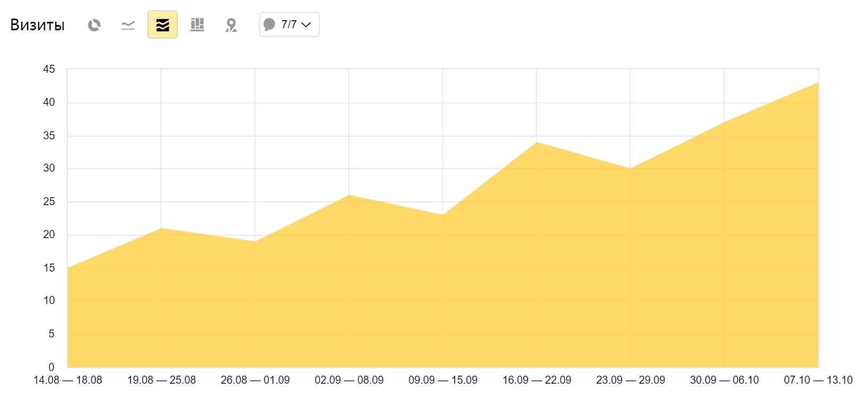The height and width of the screenshot is (406, 868).
Task: Click the x-axis label '23.09 — 29.09'
Action: click(630, 380)
